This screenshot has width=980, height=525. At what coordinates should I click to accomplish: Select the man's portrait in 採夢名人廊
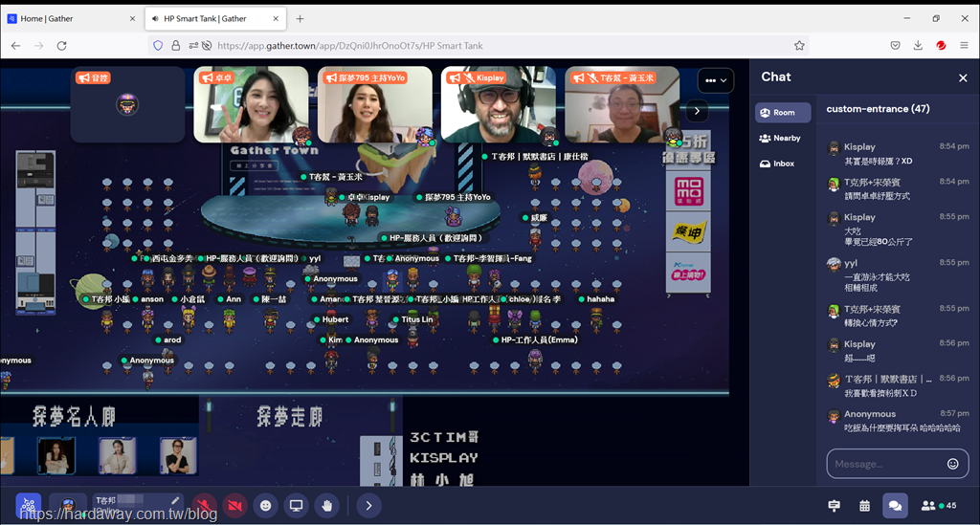(178, 455)
